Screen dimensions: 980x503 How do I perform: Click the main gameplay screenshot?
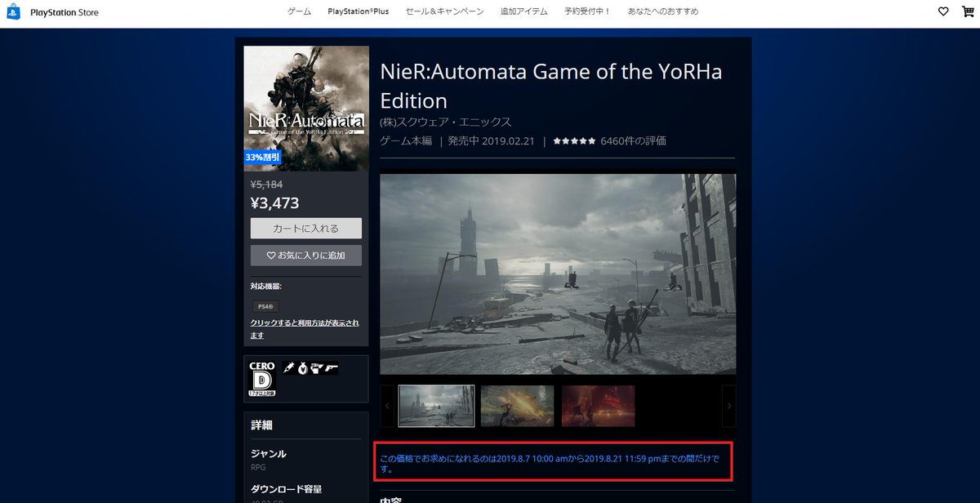[558, 274]
